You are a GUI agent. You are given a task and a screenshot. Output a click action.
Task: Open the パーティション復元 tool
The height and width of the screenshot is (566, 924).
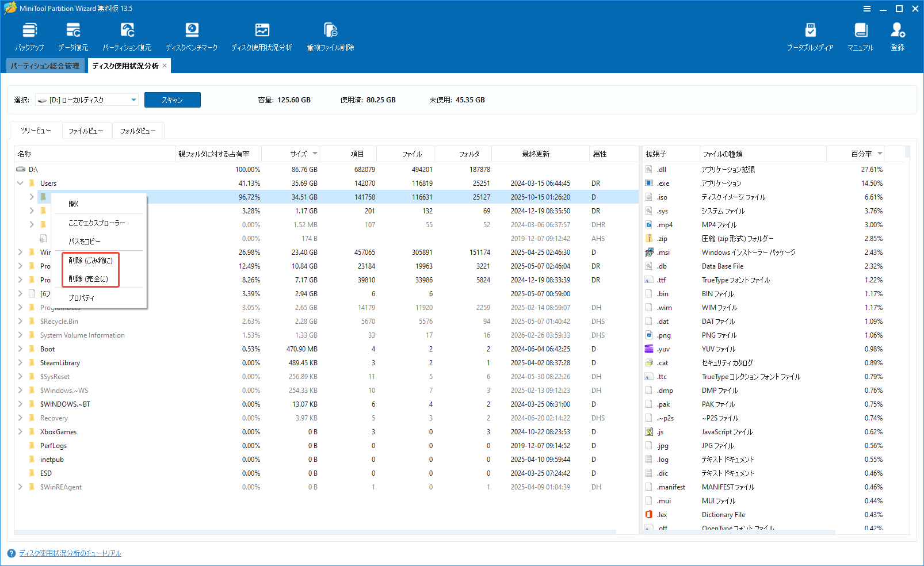tap(127, 35)
